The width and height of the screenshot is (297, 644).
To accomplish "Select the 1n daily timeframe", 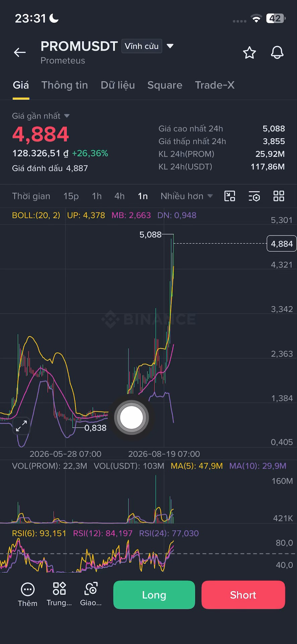I will 143,196.
